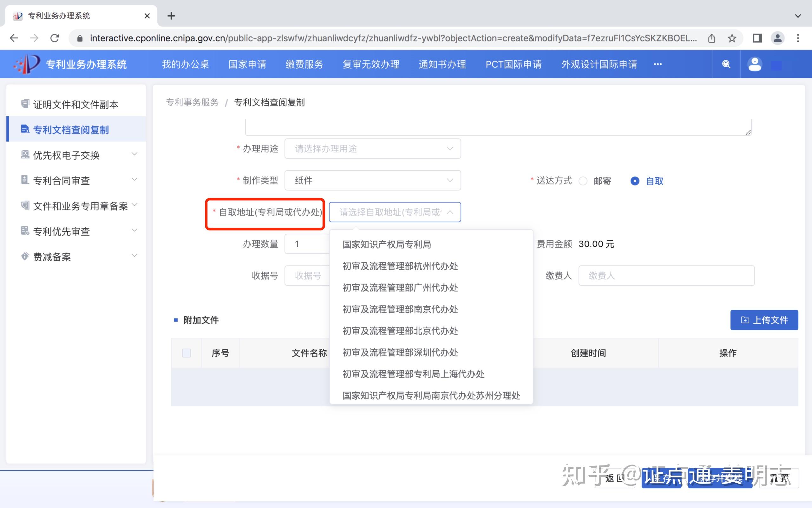Click the share page icon in address bar
This screenshot has height=508, width=812.
point(712,38)
